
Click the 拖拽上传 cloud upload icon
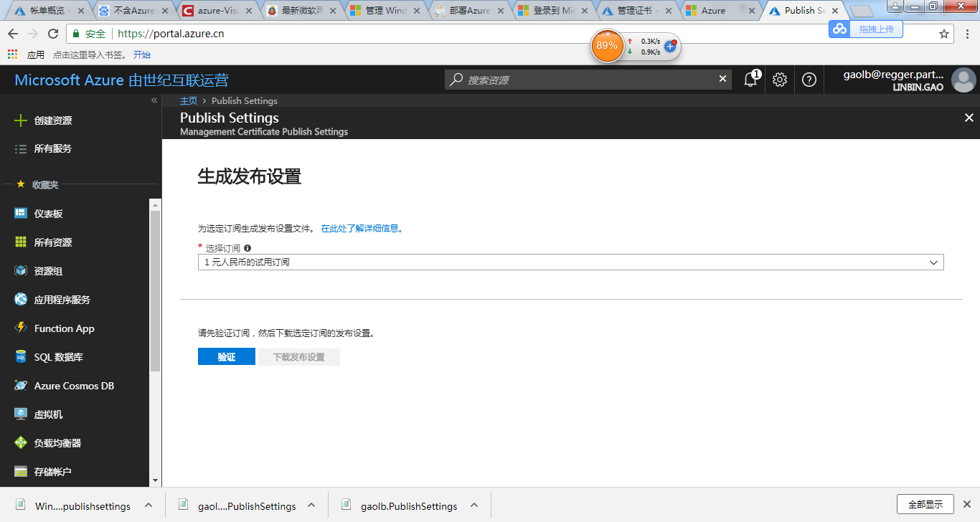(x=839, y=29)
